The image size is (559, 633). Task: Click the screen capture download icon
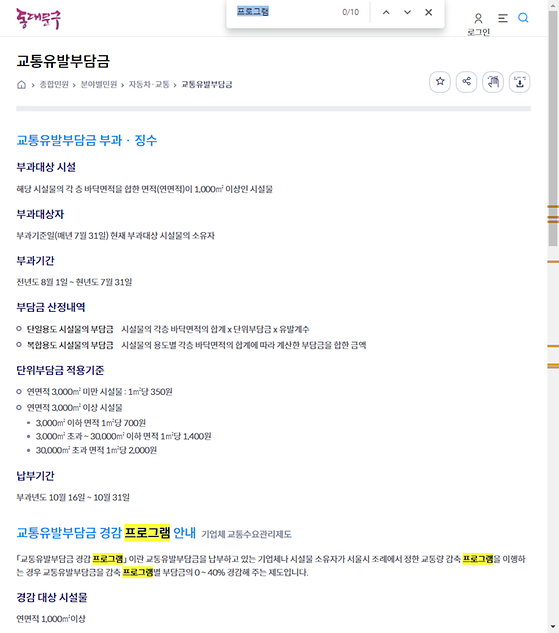pyautogui.click(x=519, y=82)
